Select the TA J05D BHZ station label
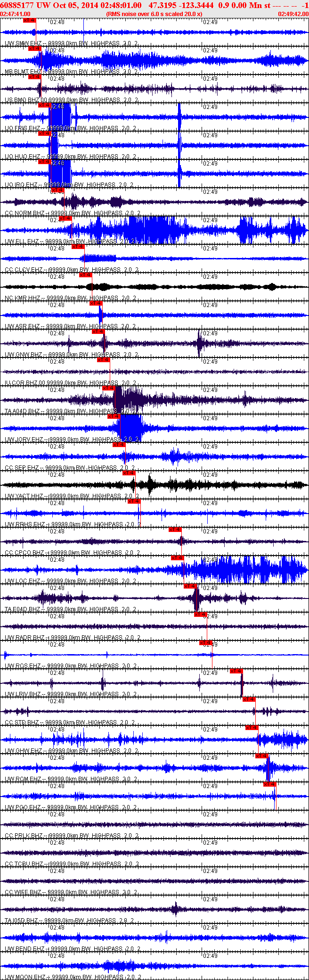This screenshot has width=309, height=980. click(69, 921)
